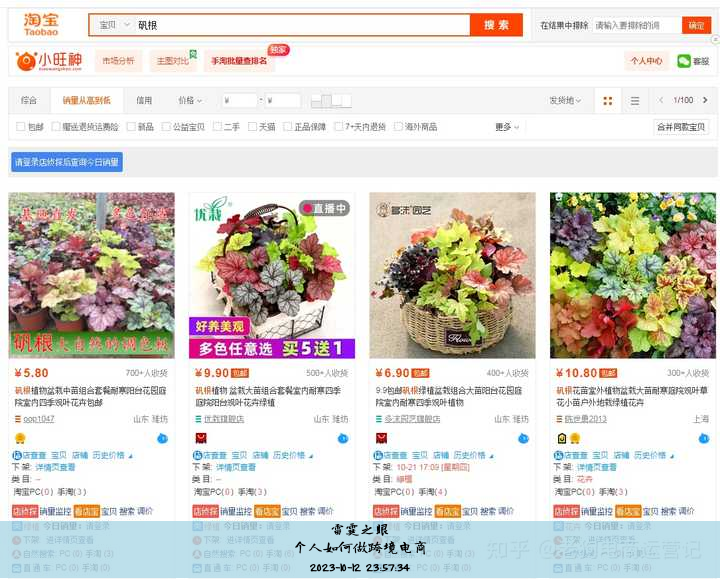Close the 小旺神 toolbar panel
This screenshot has width=720, height=579.
pos(714,40)
